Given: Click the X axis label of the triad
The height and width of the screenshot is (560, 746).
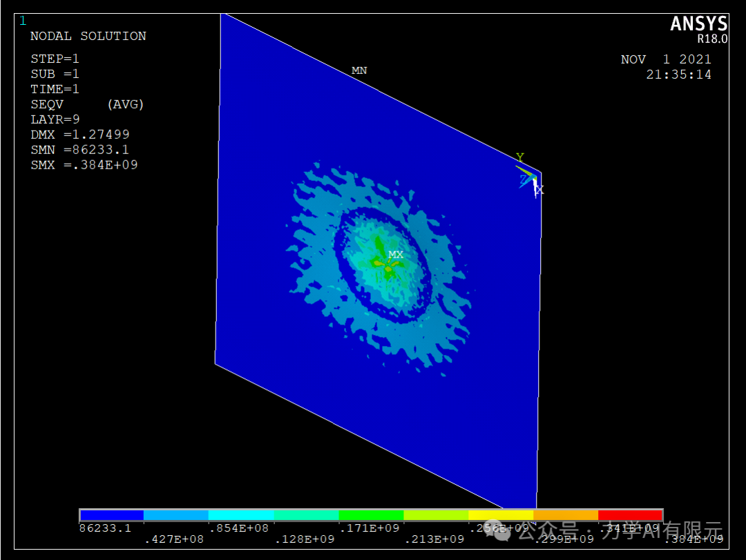Looking at the screenshot, I should tap(539, 191).
